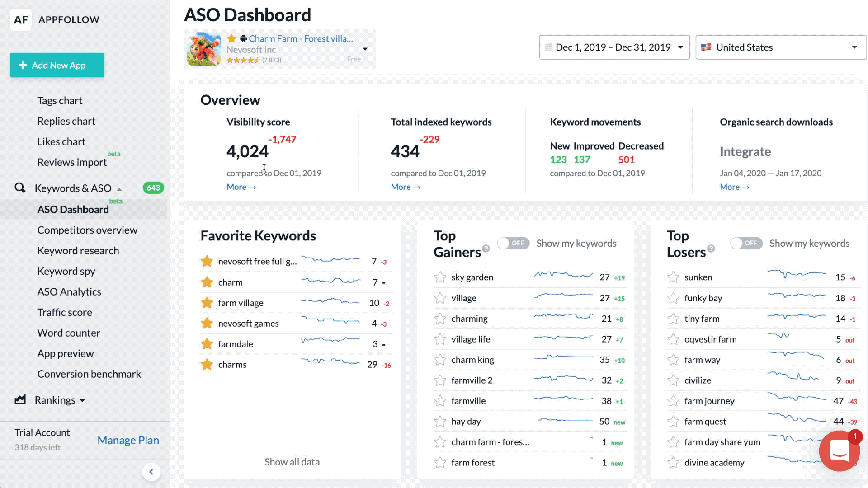This screenshot has width=868, height=488.
Task: Click the Top Gainers help question icon
Action: point(486,249)
